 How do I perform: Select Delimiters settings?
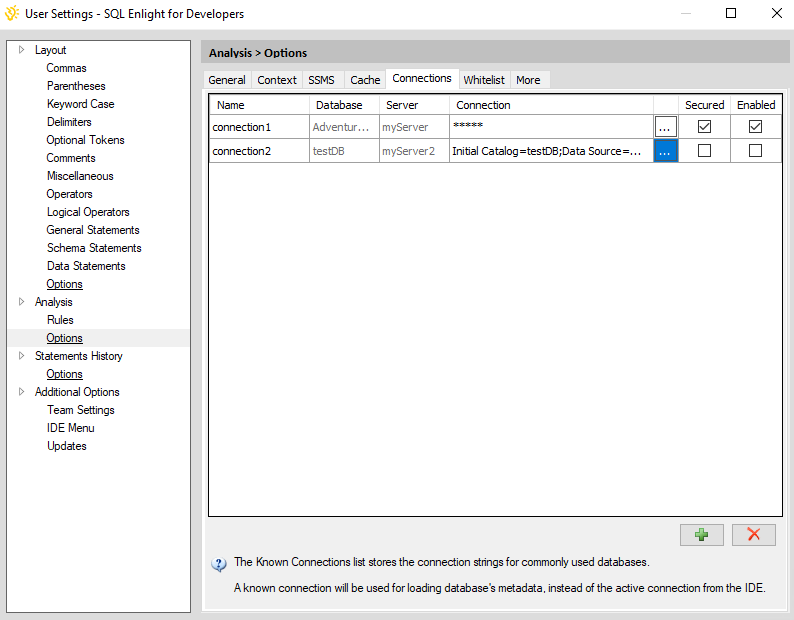pyautogui.click(x=69, y=122)
